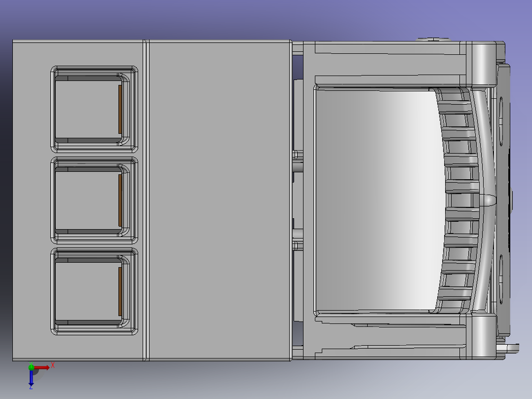Select the flat center panel face
This screenshot has width=532, height=399.
220,200
